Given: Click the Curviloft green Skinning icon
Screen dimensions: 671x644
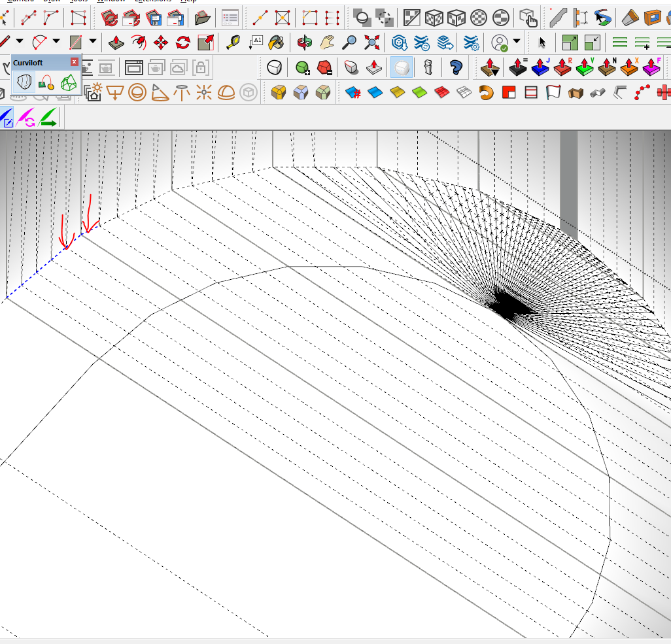Looking at the screenshot, I should click(x=69, y=82).
